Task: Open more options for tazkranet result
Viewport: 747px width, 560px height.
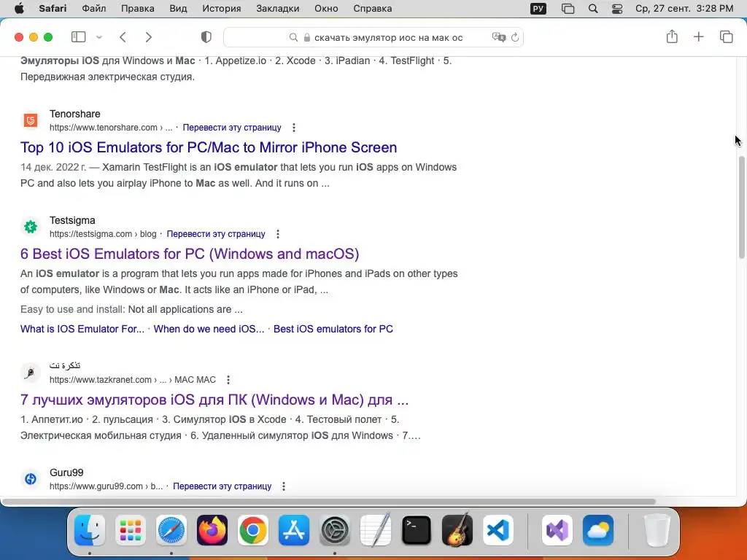Action: pyautogui.click(x=228, y=379)
